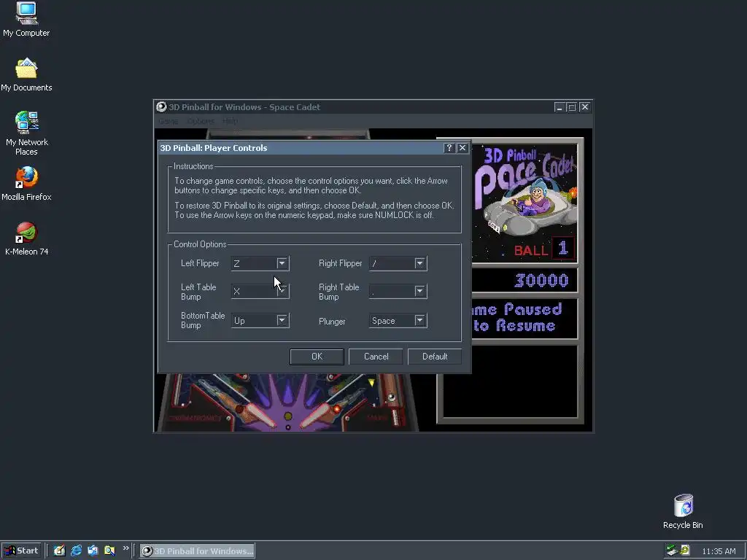The image size is (747, 560).
Task: Select the Recycle Bin desktop icon
Action: click(x=683, y=511)
